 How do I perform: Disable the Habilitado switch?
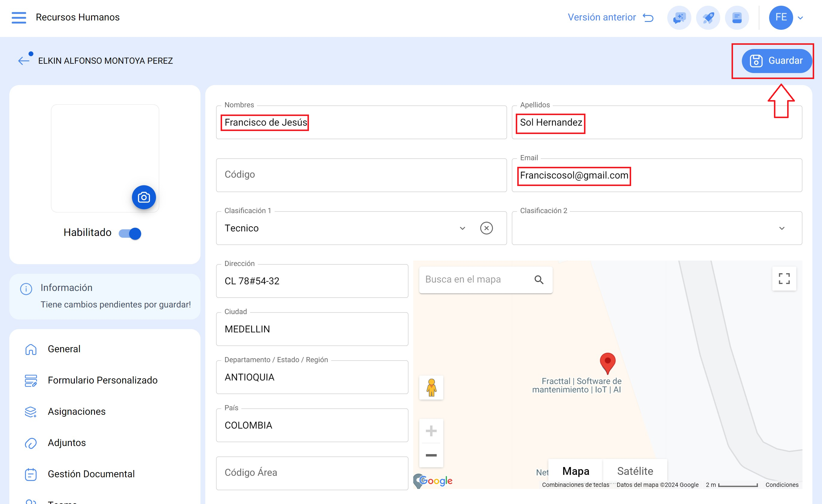(x=130, y=233)
